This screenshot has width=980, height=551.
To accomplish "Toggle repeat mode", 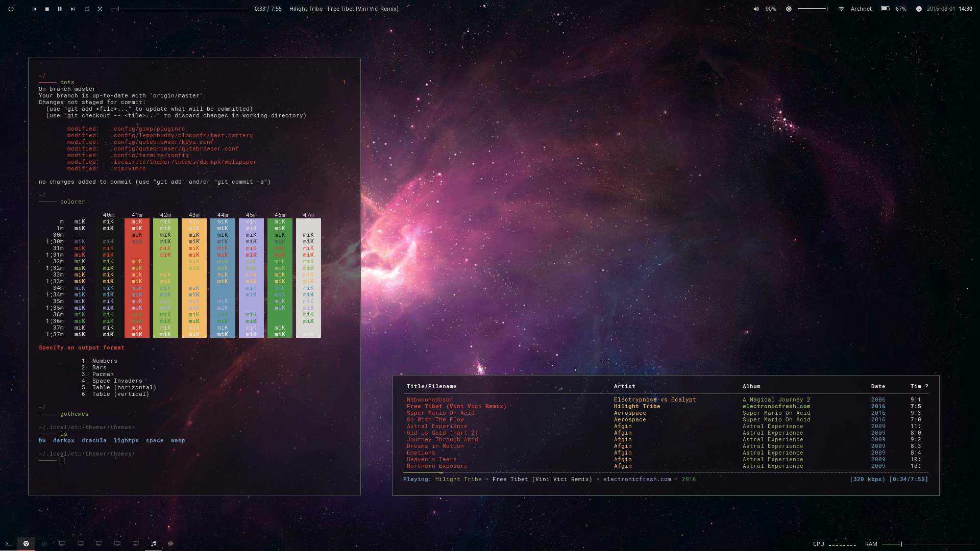I will point(87,9).
